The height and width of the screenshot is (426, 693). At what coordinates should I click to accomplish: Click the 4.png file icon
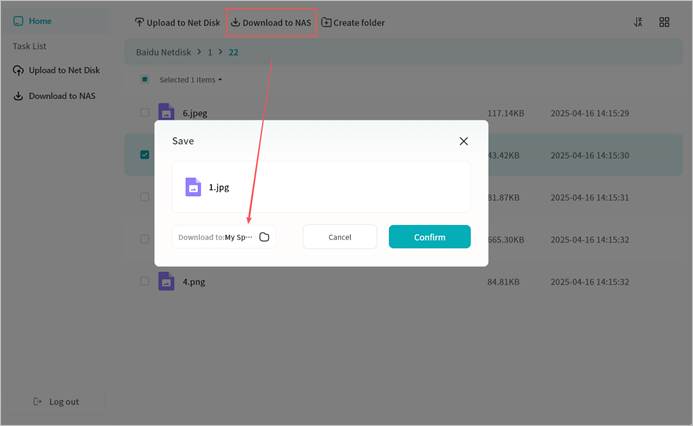point(166,281)
